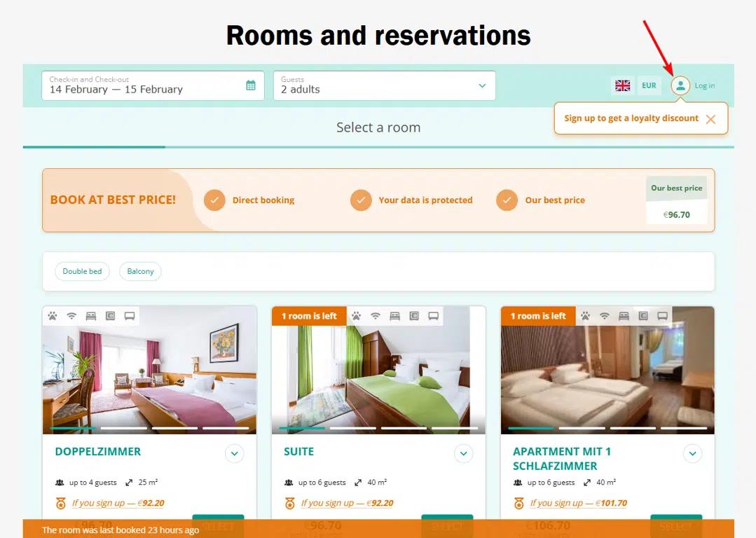This screenshot has width=756, height=538.
Task: Click the pets icon on Doppelzimmer photo
Action: [53, 316]
